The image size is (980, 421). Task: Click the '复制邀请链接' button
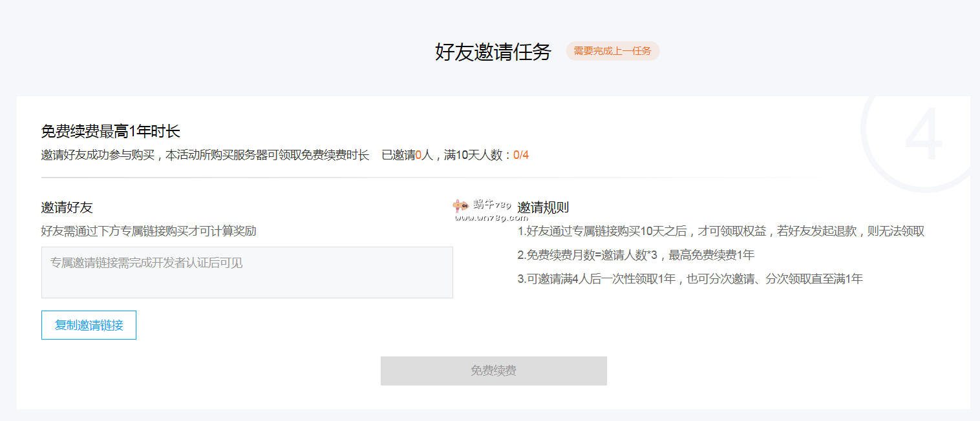89,325
